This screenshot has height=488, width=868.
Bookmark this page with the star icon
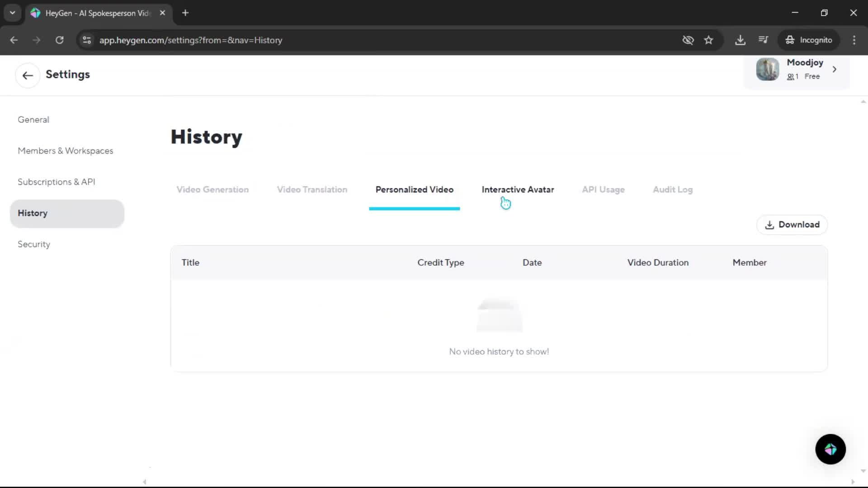[708, 40]
